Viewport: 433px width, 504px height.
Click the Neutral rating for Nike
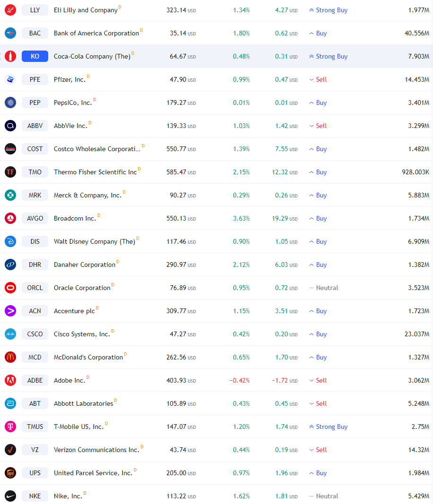[x=324, y=496]
